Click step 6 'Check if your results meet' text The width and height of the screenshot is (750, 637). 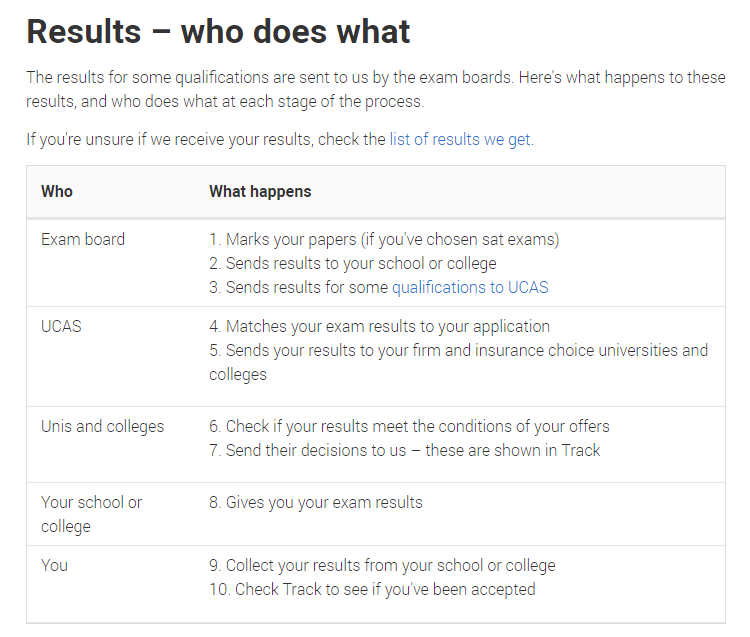(x=409, y=427)
